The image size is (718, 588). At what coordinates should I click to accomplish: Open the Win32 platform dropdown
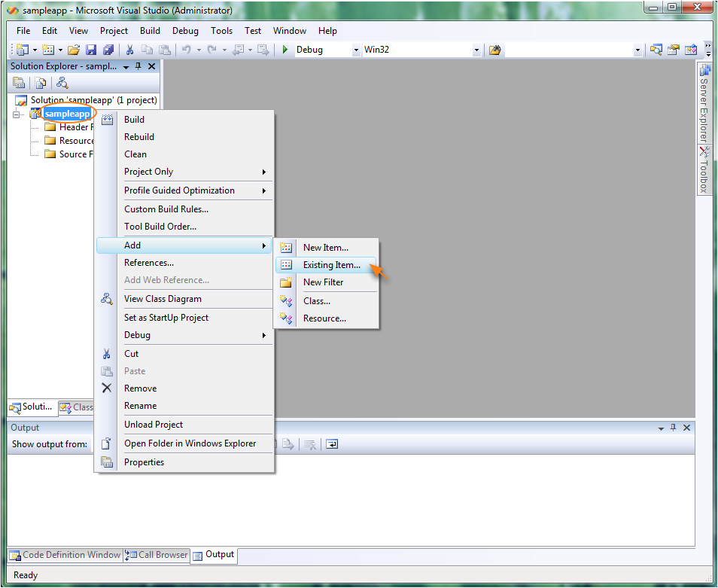point(476,50)
